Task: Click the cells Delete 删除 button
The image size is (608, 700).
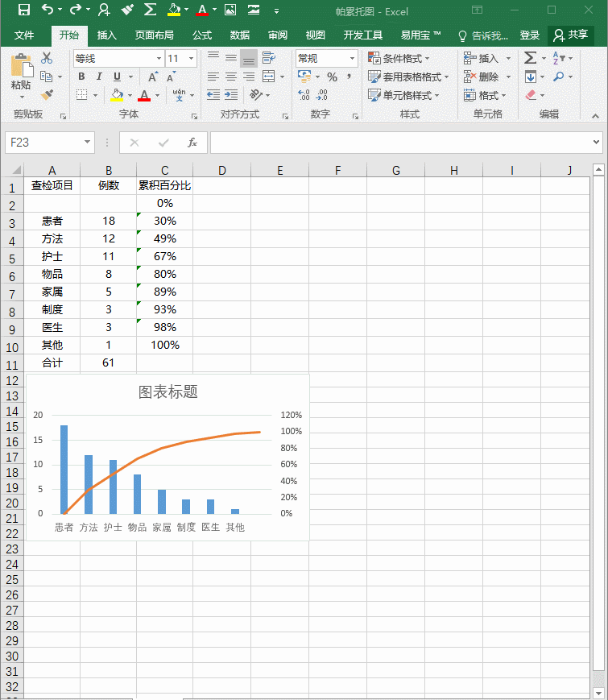Action: 487,77
